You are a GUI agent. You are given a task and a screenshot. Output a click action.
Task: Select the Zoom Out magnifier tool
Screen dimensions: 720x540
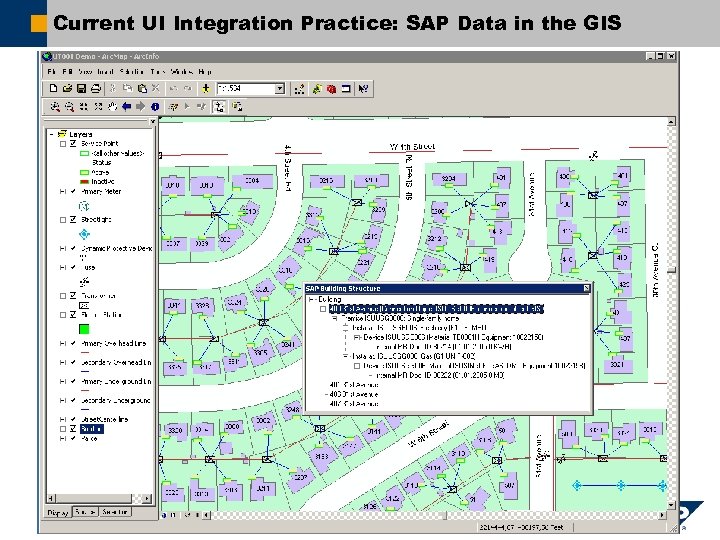coord(69,107)
